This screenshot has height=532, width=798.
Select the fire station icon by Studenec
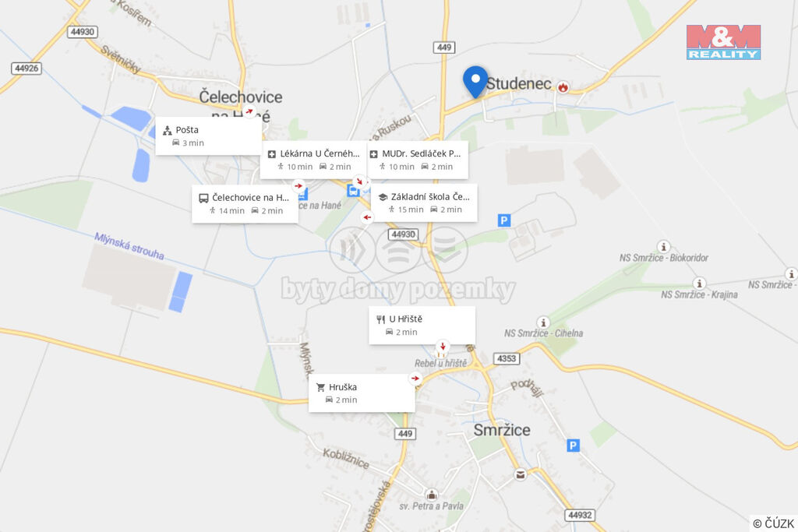tap(563, 87)
